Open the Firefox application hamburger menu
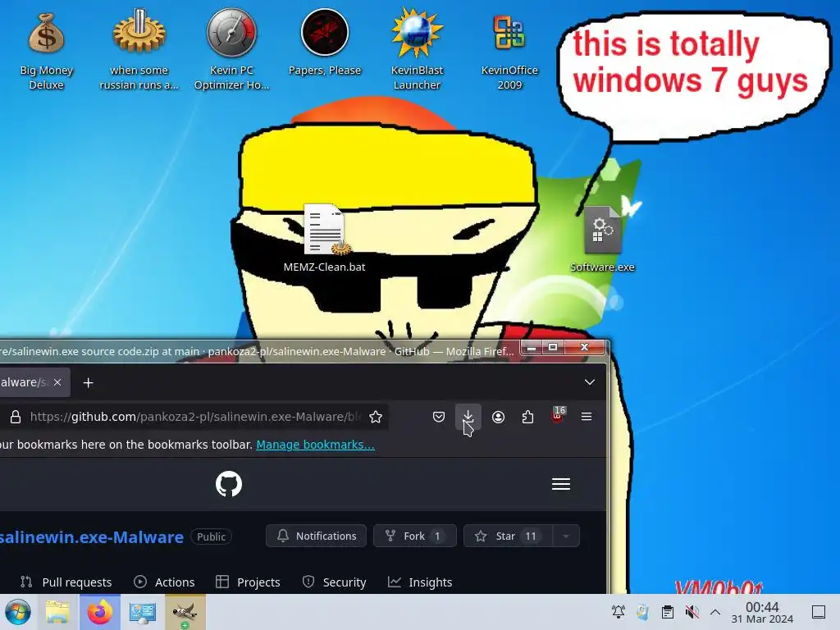The width and height of the screenshot is (840, 630). [587, 417]
